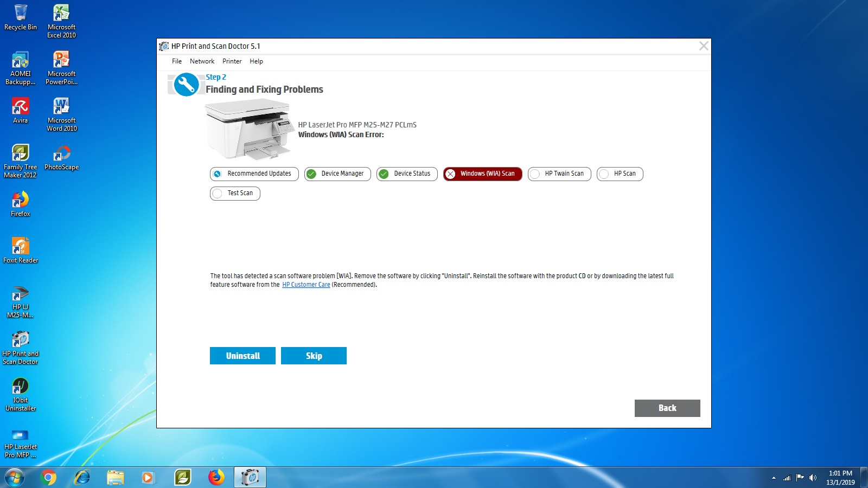Open Microsoft Word 2010 desktop icon
This screenshot has width=868, height=488.
(61, 114)
